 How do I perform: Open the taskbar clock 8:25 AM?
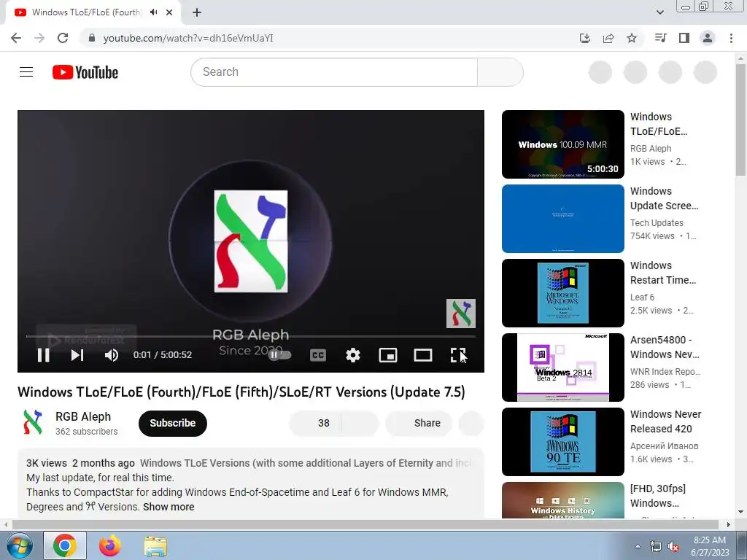tap(710, 546)
